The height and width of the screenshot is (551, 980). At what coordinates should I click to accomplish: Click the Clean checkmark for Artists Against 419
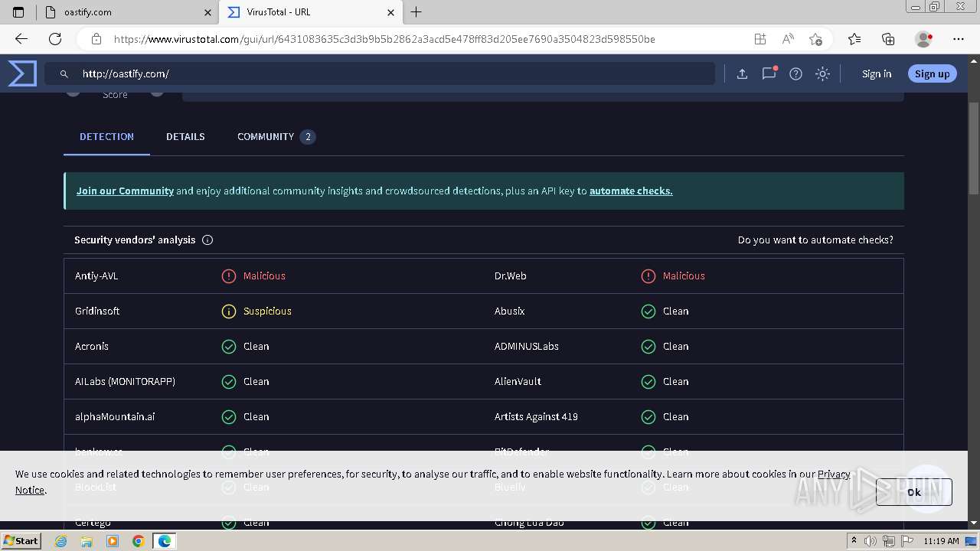click(648, 417)
